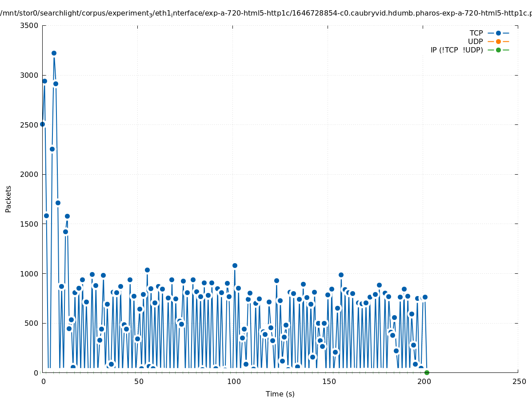This screenshot has height=400, width=532.
Task: Click the green data point at the plot's end
Action: 427,372
